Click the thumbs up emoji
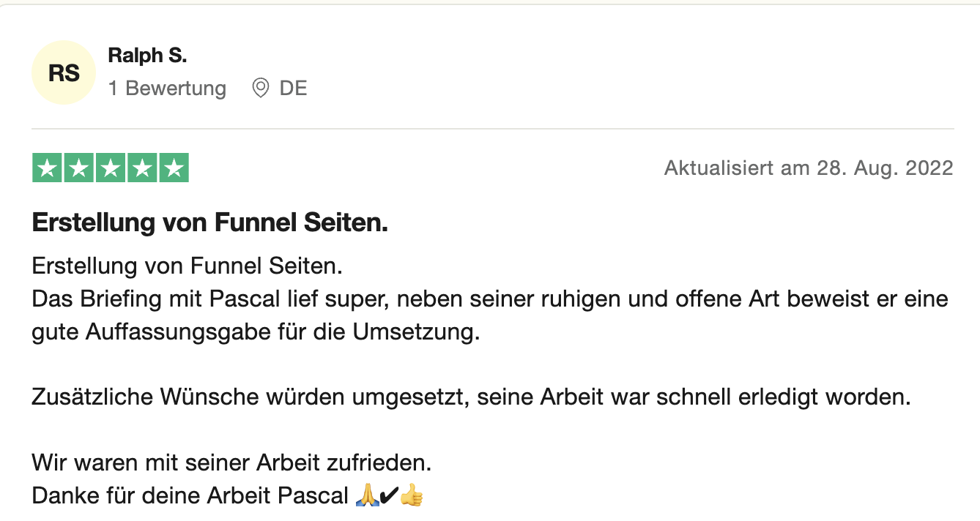 tap(412, 496)
